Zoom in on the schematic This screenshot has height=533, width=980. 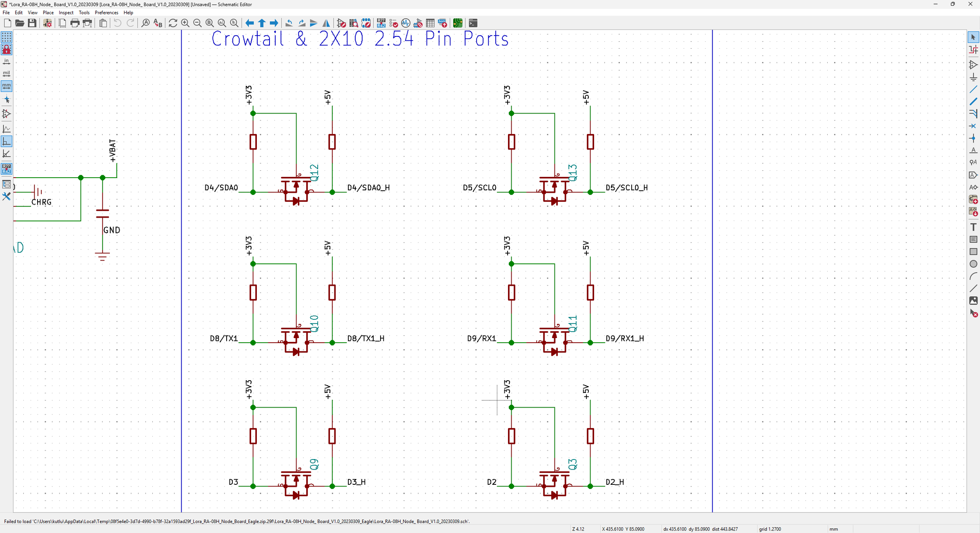[x=185, y=23]
